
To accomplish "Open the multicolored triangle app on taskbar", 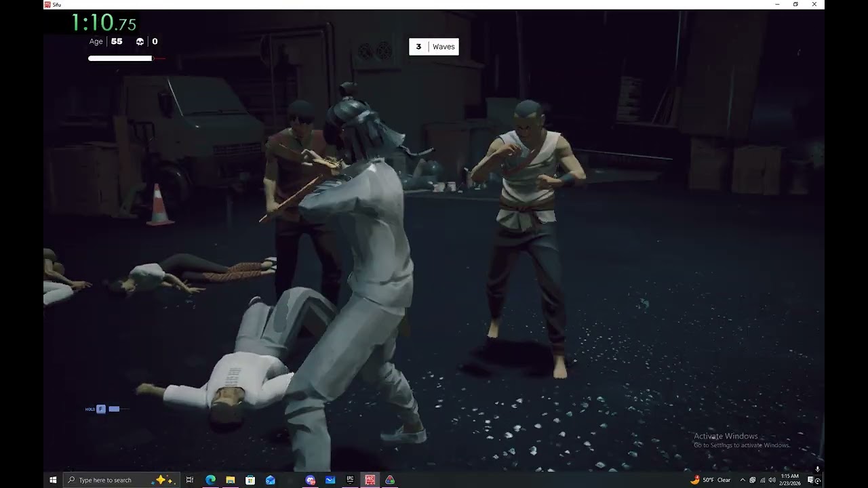I will tap(390, 480).
